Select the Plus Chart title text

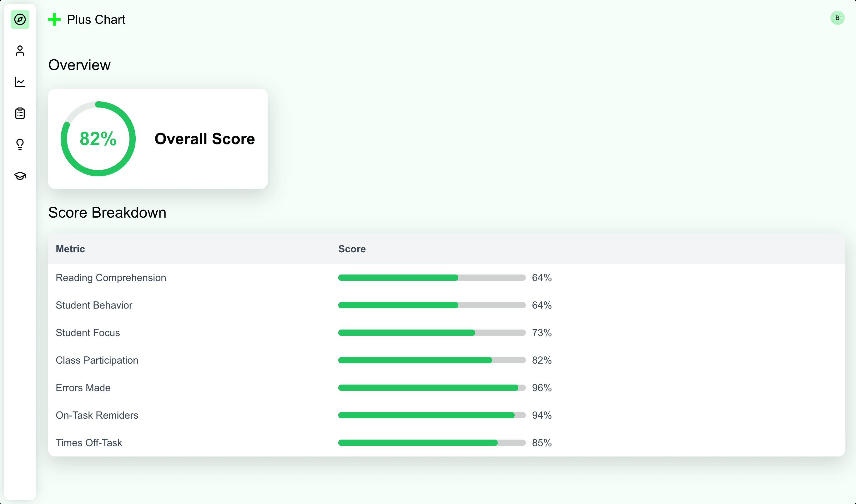pos(96,19)
